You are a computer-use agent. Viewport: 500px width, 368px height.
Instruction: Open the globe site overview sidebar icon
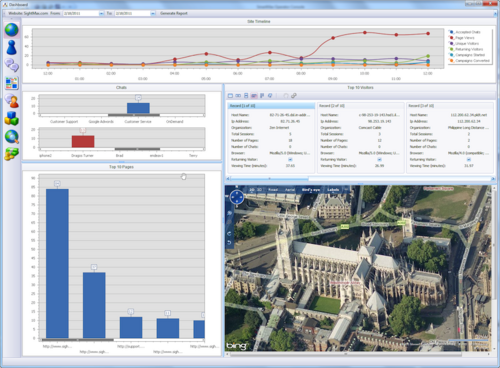tap(11, 30)
